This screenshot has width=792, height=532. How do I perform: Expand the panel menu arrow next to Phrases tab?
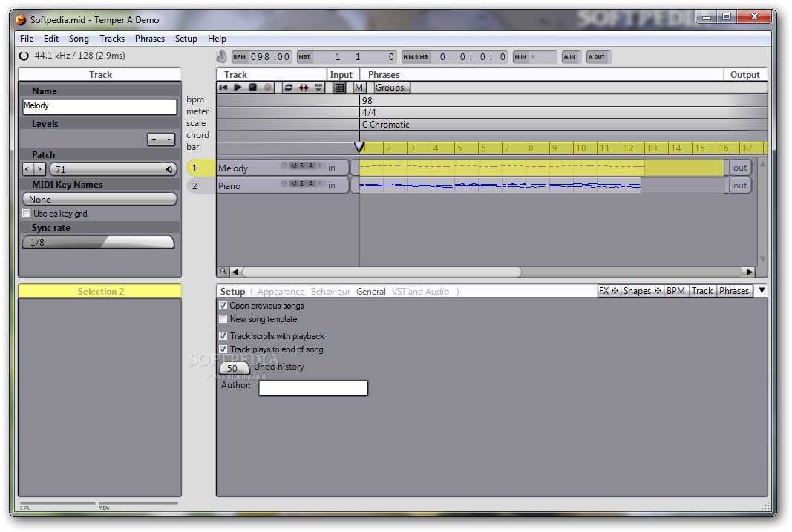762,291
